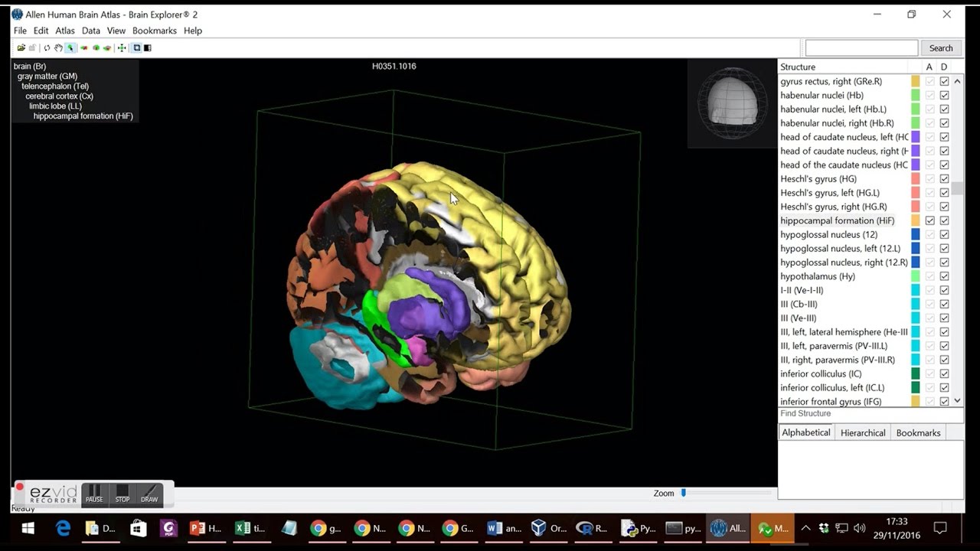Select 'telencephalon (Tel)' in the hierarchy overlay
Viewport: 980px width, 551px height.
click(55, 86)
